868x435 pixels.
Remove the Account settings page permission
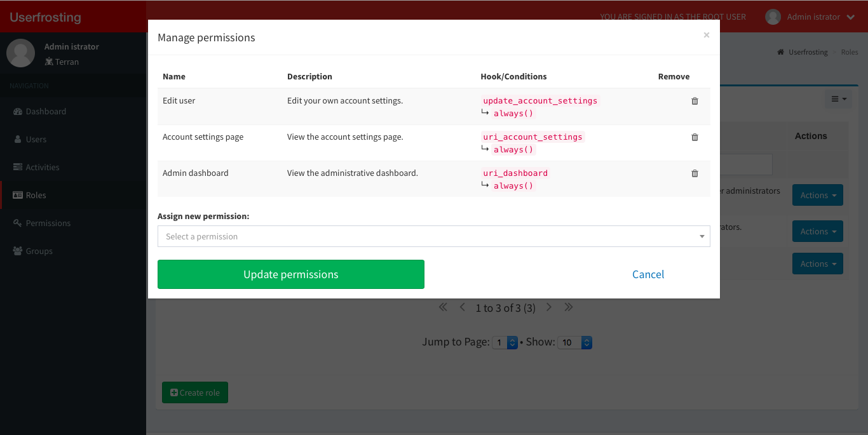click(695, 137)
